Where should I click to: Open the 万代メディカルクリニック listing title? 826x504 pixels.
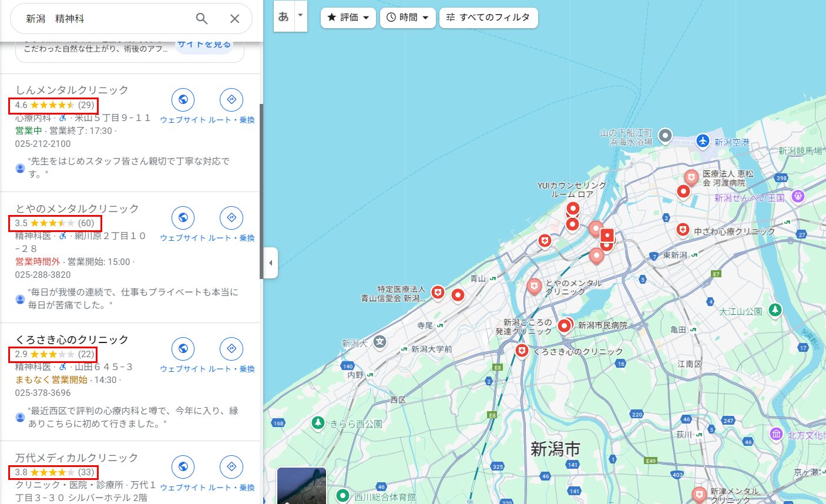click(76, 458)
